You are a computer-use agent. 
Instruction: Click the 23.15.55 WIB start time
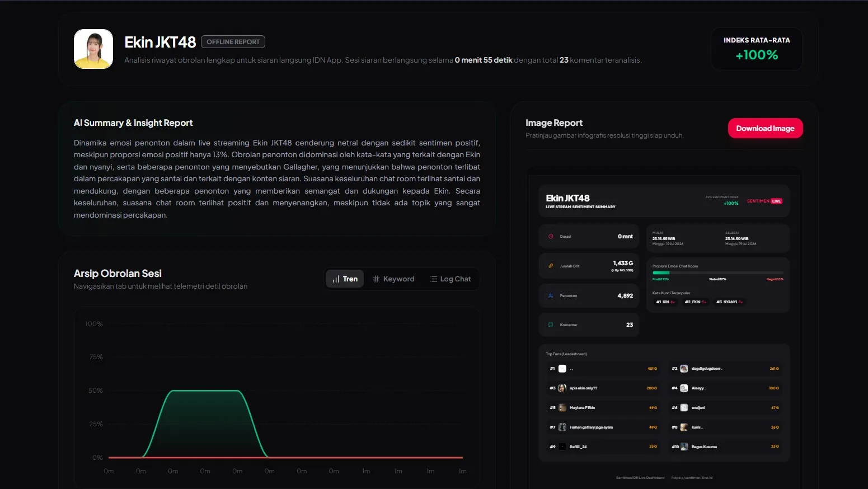pyautogui.click(x=664, y=238)
